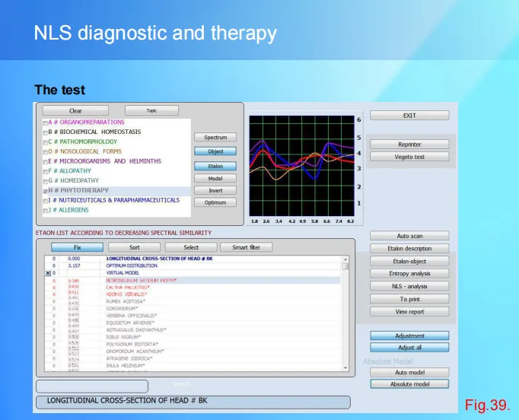Select the Adonis Vernalis* entry
Image resolution: width=519 pixels, height=420 pixels.
[193, 294]
